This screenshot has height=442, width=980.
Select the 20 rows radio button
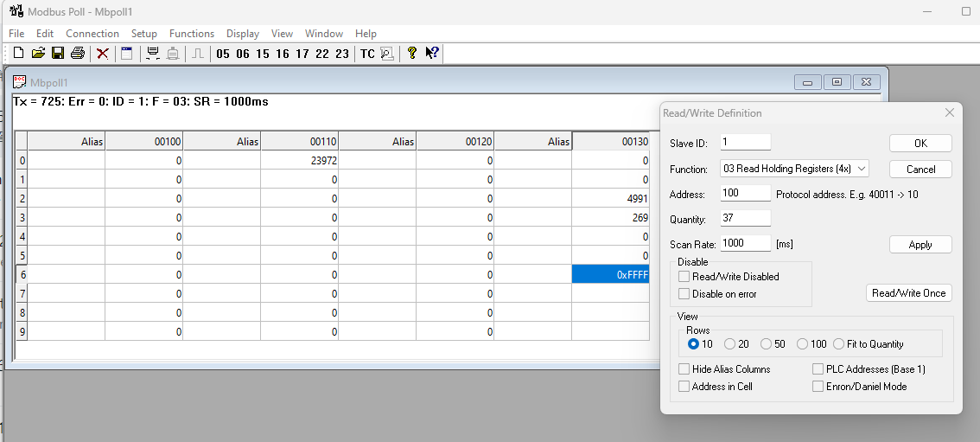point(730,344)
